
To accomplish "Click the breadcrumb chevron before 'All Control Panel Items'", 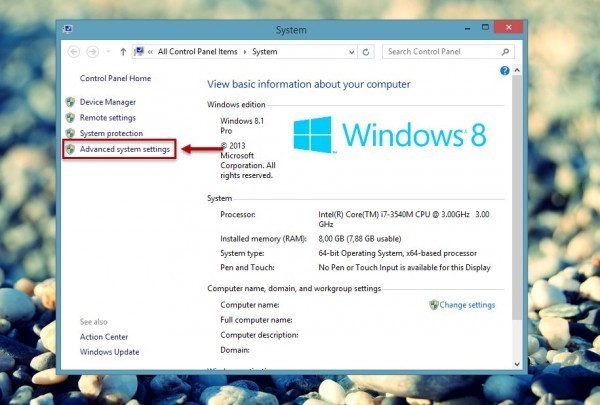I will point(150,52).
